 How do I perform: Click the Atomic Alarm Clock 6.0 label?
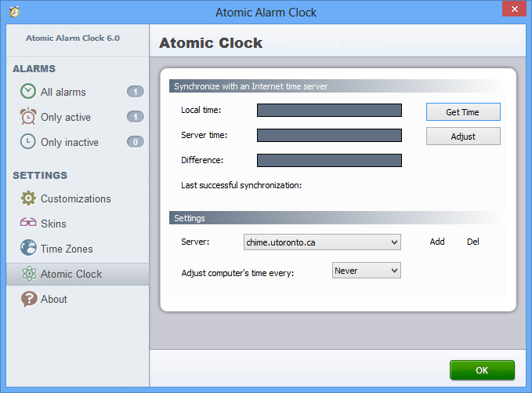[73, 38]
